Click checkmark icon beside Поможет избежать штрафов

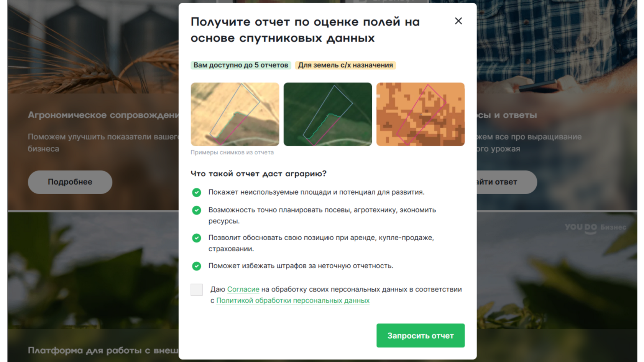tap(197, 266)
